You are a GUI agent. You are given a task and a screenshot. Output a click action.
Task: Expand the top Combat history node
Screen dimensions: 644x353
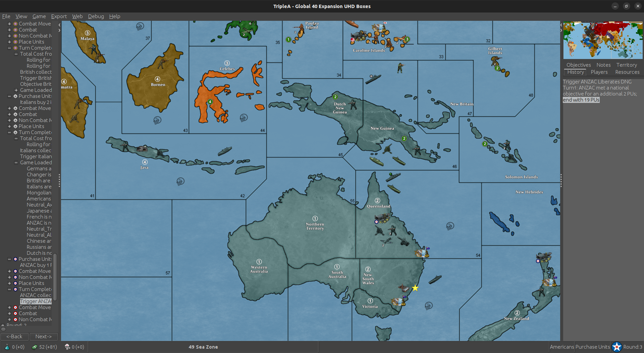click(x=9, y=30)
